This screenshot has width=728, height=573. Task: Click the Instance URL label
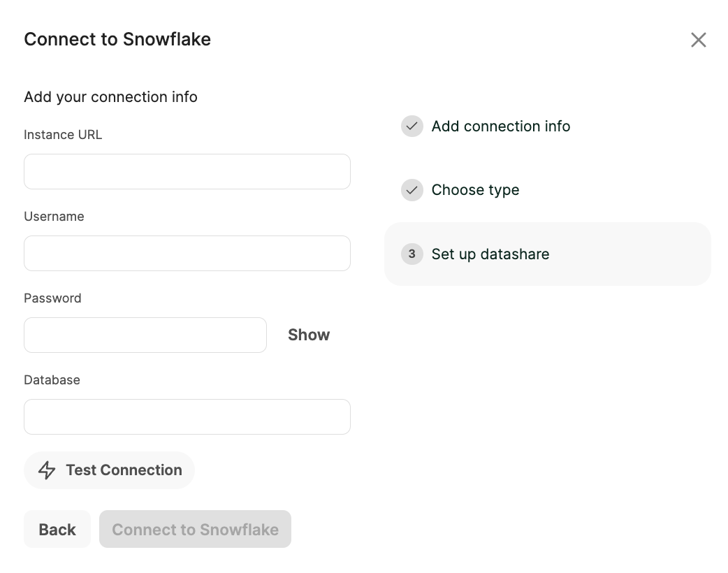63,135
